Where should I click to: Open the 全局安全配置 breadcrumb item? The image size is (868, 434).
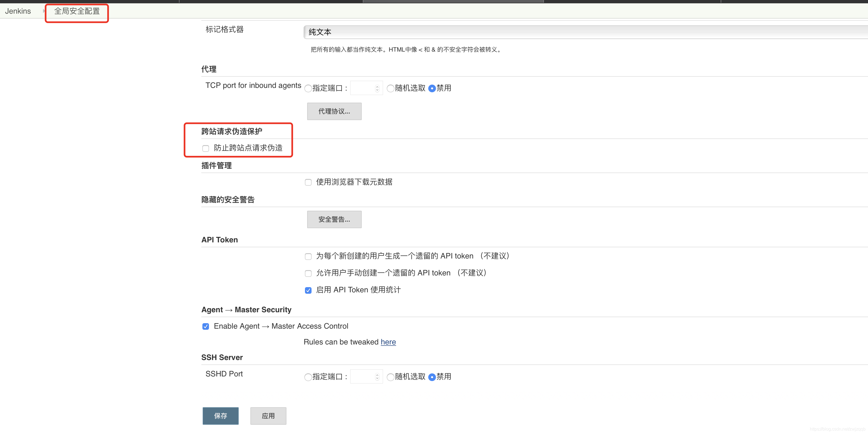point(77,11)
